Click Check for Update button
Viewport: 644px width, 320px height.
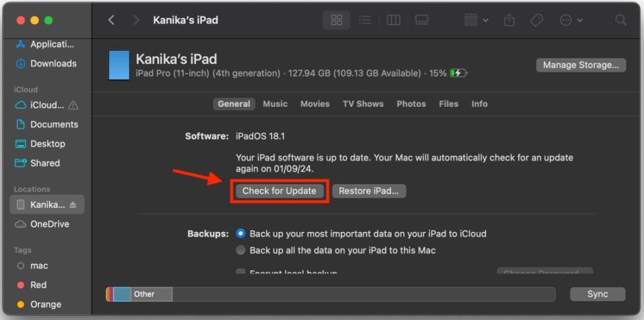pyautogui.click(x=279, y=191)
